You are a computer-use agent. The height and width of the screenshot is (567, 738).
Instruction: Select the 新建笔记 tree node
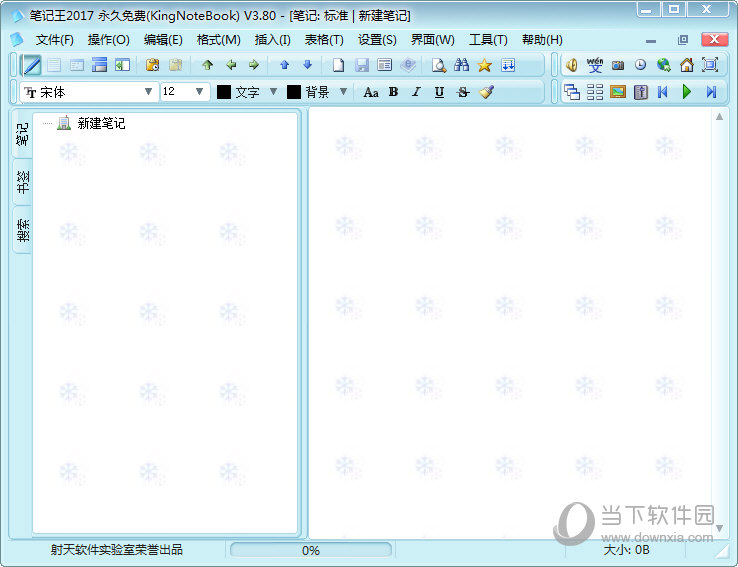tap(101, 123)
